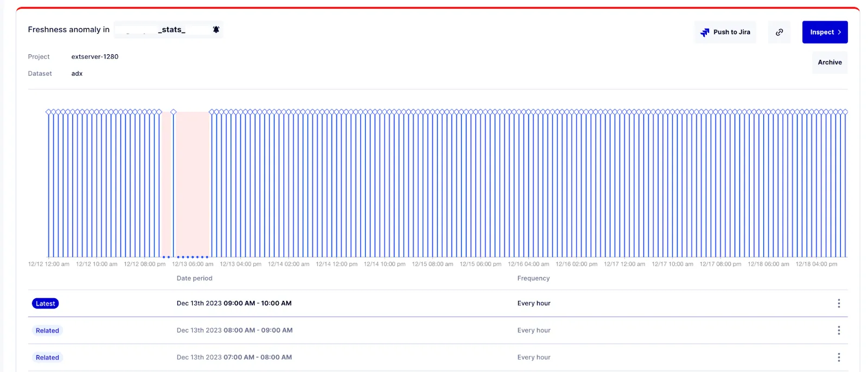This screenshot has height=372, width=868.
Task: Click the Jira logo icon
Action: click(x=705, y=33)
